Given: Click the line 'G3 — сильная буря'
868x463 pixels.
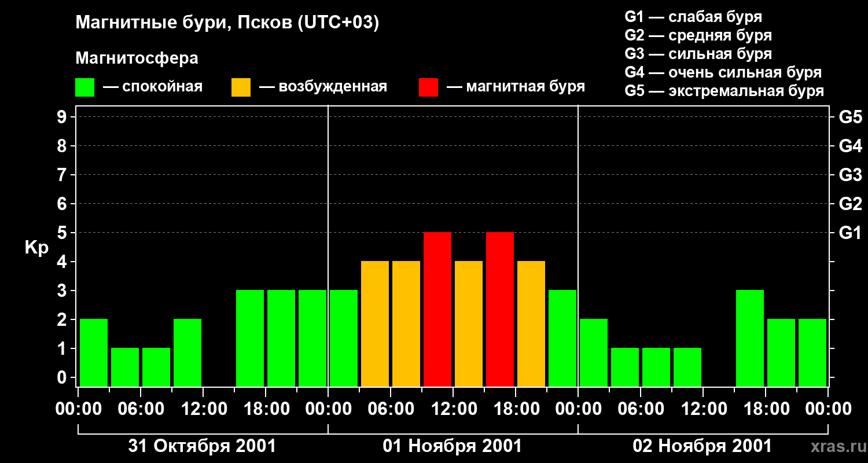Looking at the screenshot, I should click(698, 54).
